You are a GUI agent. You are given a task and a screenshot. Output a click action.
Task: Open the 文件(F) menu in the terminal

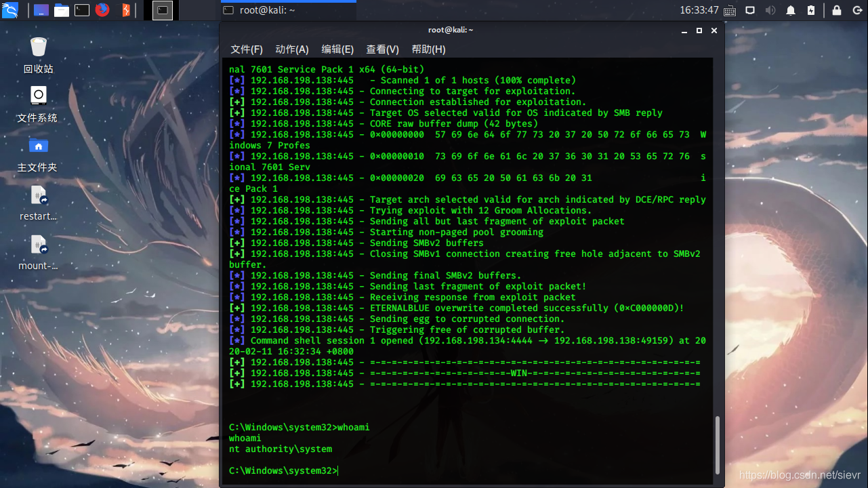247,49
